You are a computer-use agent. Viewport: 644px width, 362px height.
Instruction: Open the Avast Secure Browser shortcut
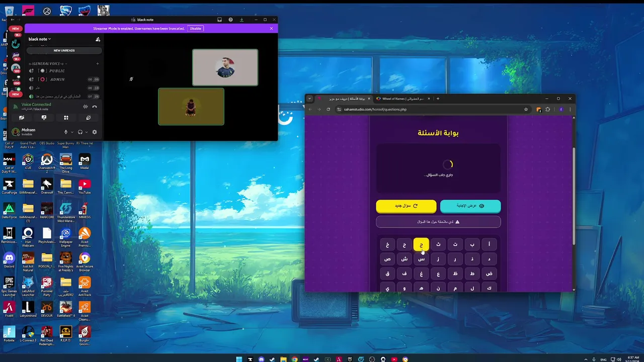[85, 261]
